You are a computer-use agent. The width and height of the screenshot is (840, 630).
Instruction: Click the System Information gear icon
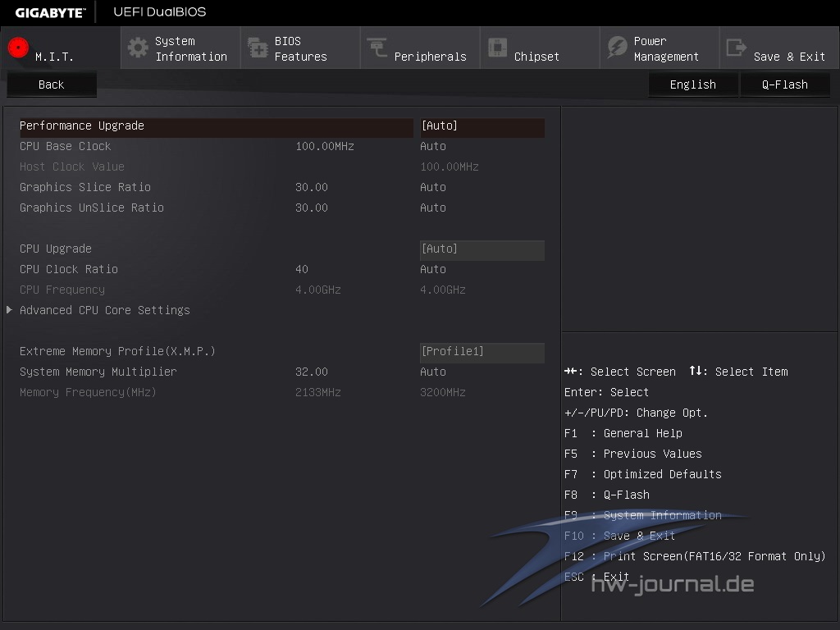click(138, 48)
